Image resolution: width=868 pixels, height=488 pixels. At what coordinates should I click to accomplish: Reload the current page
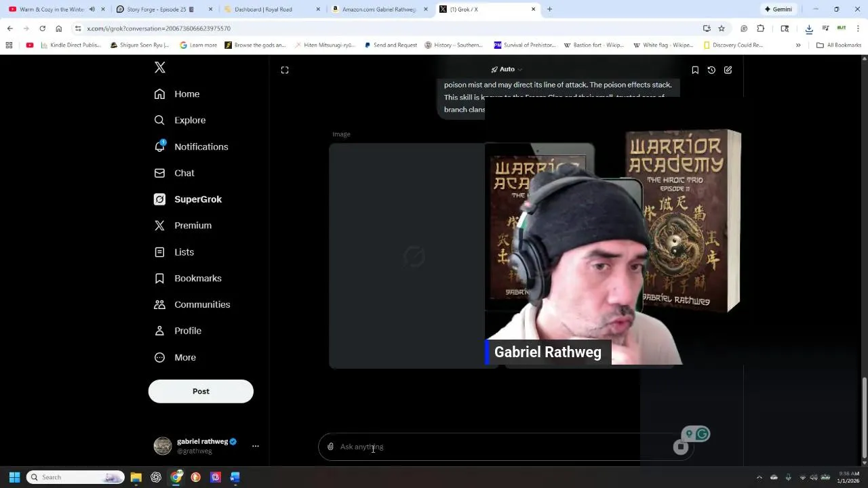[42, 28]
